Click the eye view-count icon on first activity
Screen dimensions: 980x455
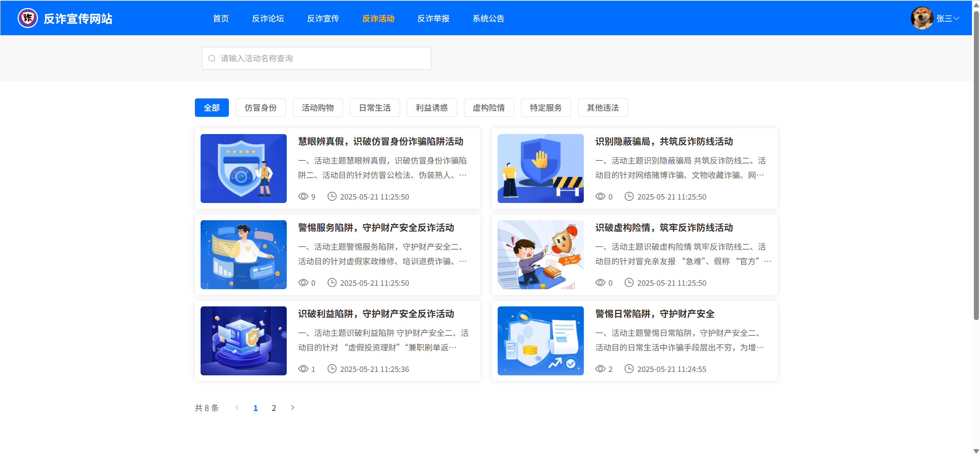tap(303, 196)
